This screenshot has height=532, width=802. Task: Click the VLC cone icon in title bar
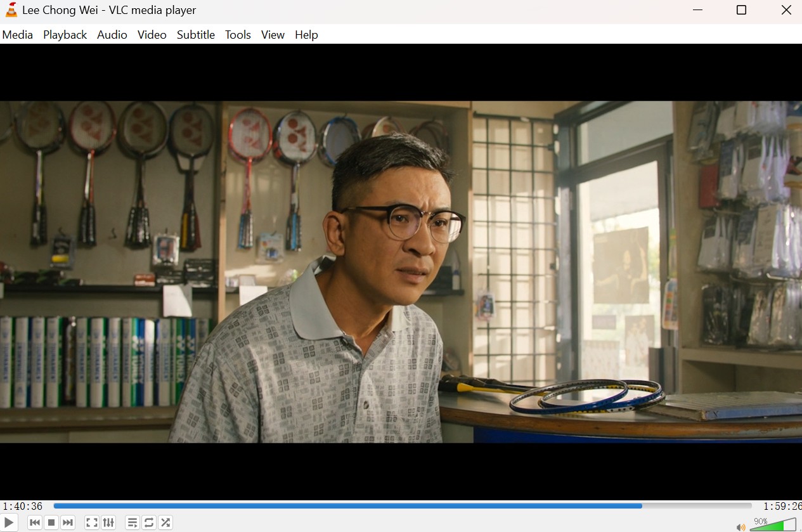tap(11, 10)
